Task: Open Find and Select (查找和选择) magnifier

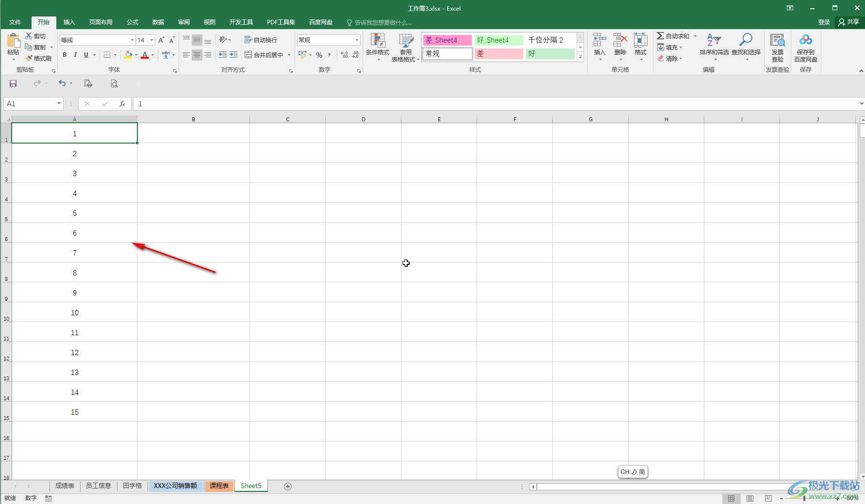Action: 746,47
